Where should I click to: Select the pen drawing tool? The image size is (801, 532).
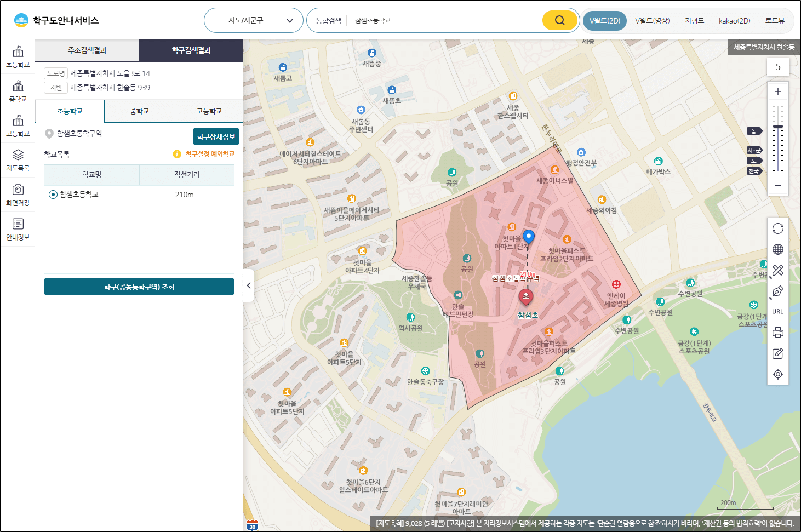point(778,291)
